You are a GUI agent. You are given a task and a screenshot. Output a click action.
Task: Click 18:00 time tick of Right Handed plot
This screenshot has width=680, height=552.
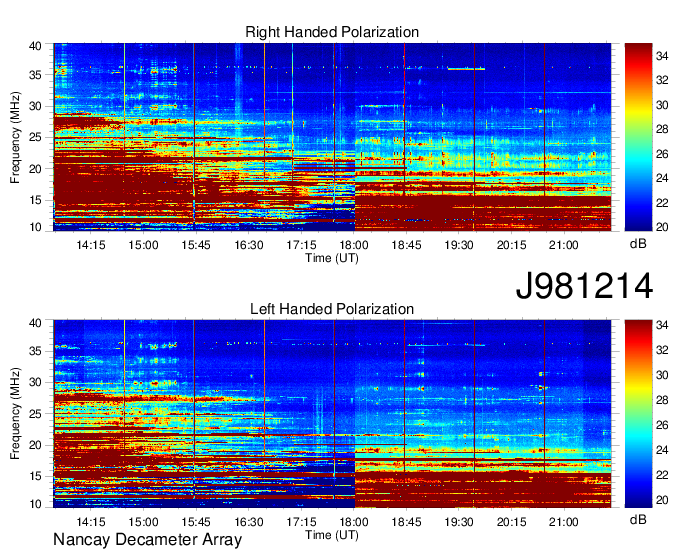coord(354,245)
